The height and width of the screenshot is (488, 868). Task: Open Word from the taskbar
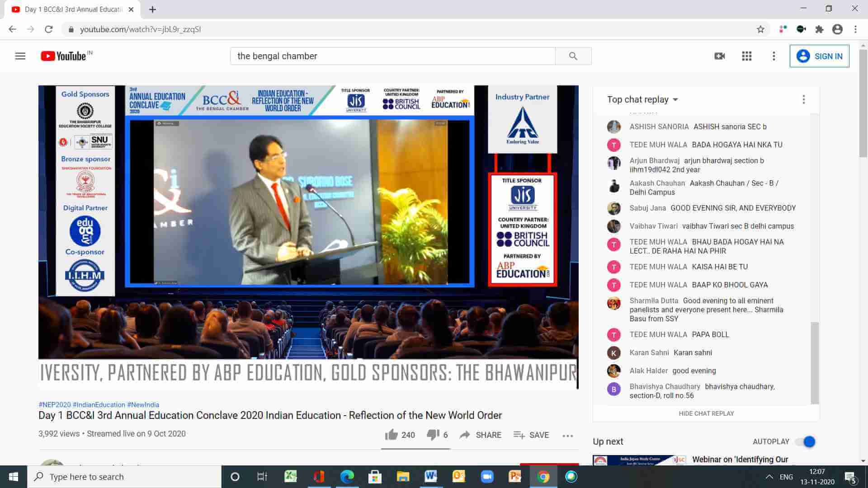(431, 477)
